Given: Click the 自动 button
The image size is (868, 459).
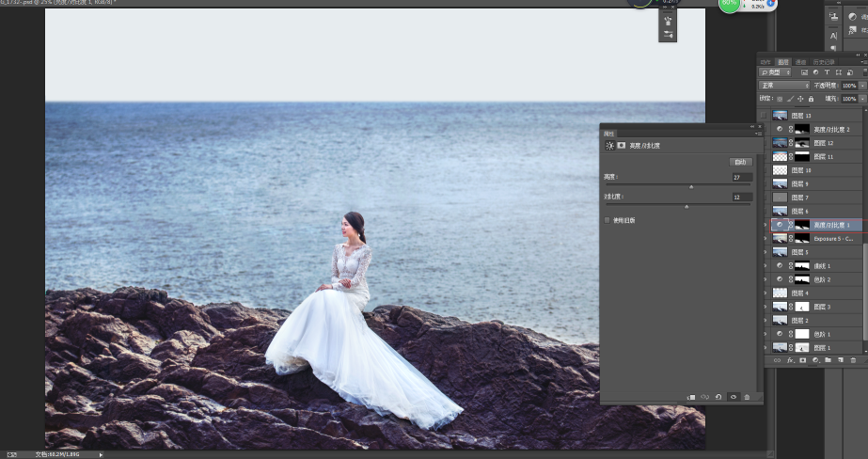Looking at the screenshot, I should click(741, 162).
